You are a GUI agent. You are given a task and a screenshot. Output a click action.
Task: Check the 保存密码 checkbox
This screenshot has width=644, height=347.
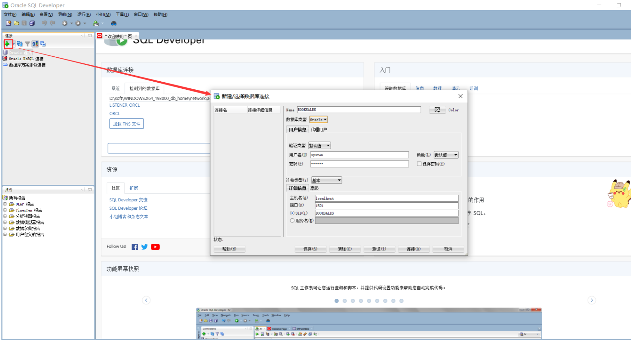[x=419, y=164]
